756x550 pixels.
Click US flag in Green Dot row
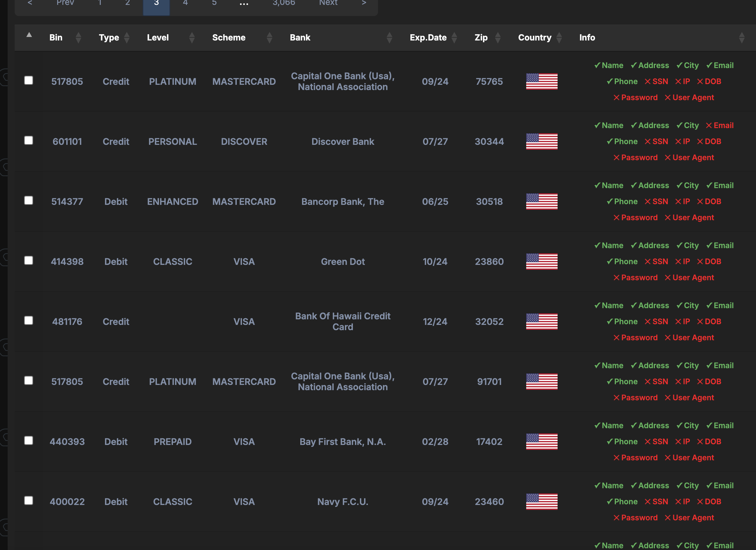point(542,261)
